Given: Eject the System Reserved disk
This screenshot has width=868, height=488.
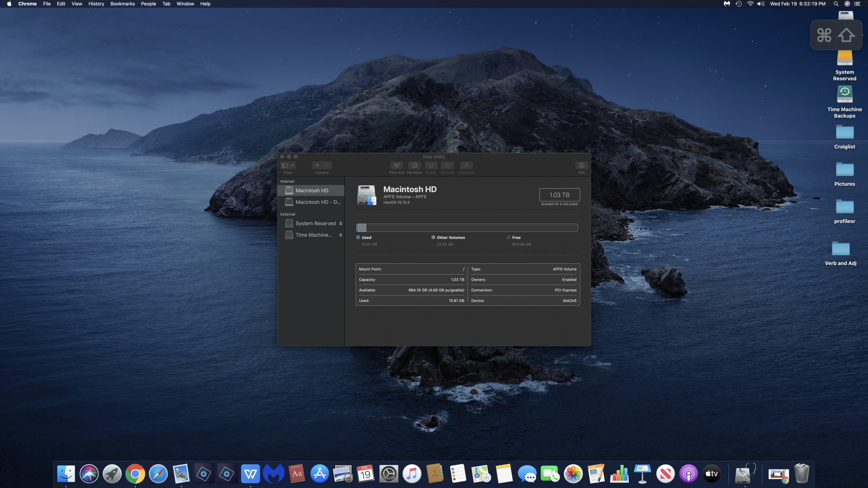Looking at the screenshot, I should (x=341, y=223).
